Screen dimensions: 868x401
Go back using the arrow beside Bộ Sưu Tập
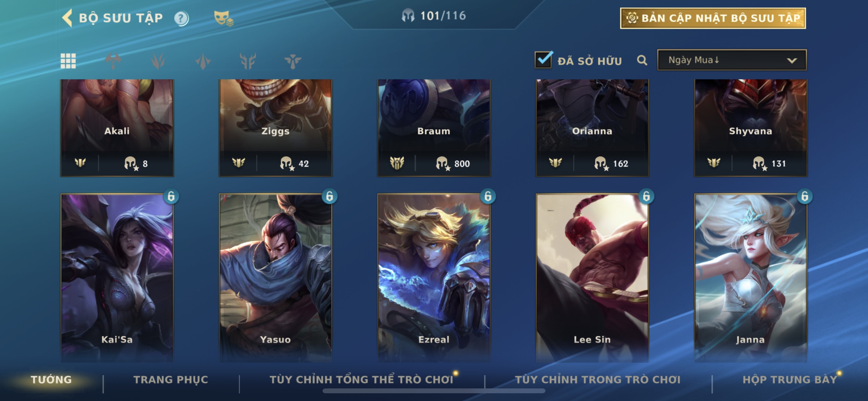click(x=67, y=18)
